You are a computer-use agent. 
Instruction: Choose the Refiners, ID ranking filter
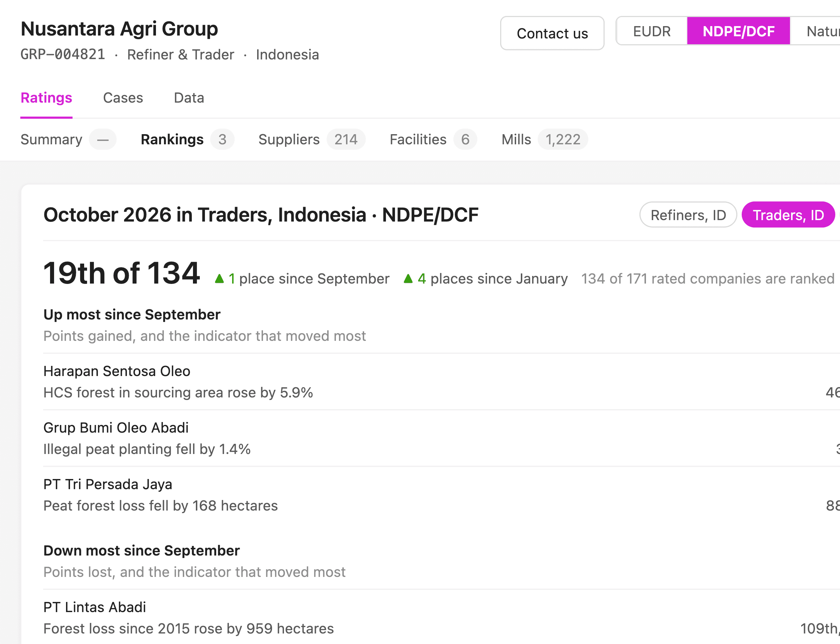pyautogui.click(x=688, y=215)
